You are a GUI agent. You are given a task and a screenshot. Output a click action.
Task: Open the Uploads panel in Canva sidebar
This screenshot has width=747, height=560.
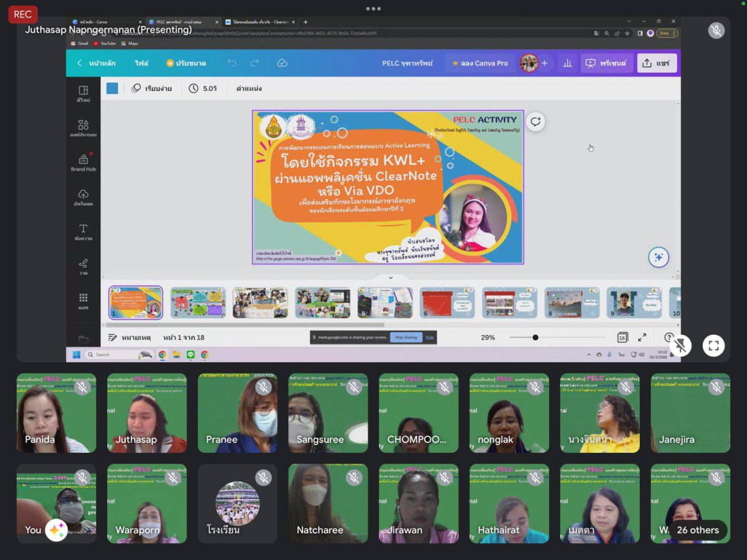coord(83,197)
